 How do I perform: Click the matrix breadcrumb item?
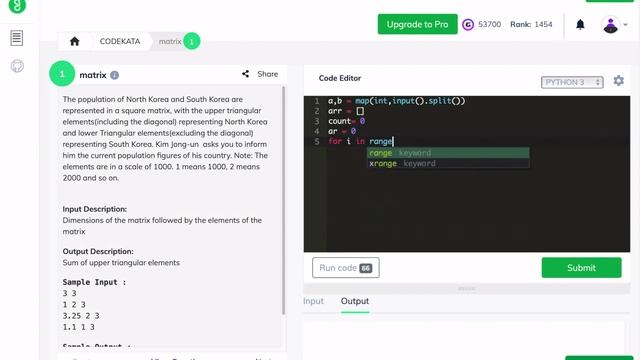pos(170,41)
